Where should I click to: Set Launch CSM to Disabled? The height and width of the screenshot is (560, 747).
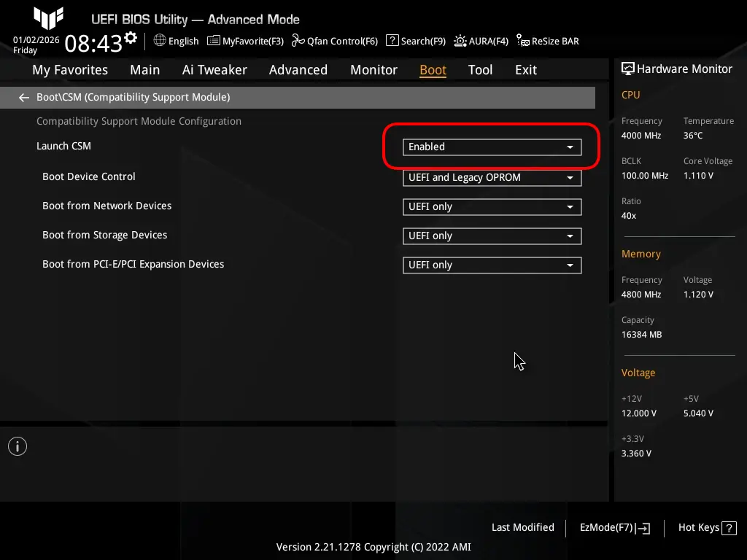(x=492, y=147)
